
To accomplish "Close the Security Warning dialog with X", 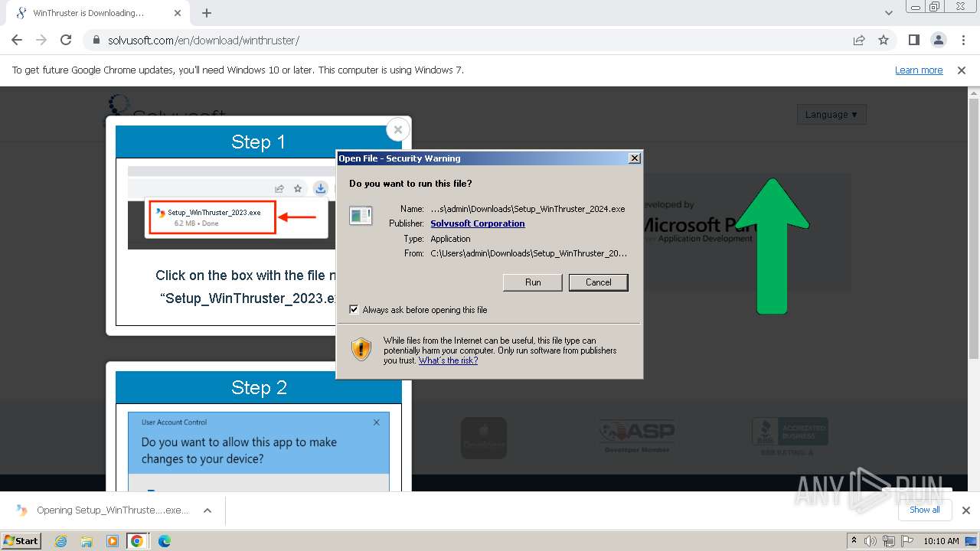I will tap(634, 158).
